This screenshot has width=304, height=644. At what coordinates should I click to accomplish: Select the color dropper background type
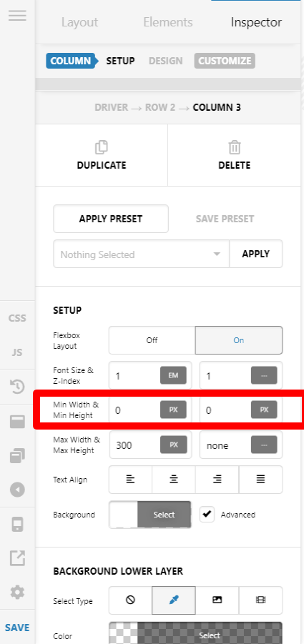(x=174, y=600)
